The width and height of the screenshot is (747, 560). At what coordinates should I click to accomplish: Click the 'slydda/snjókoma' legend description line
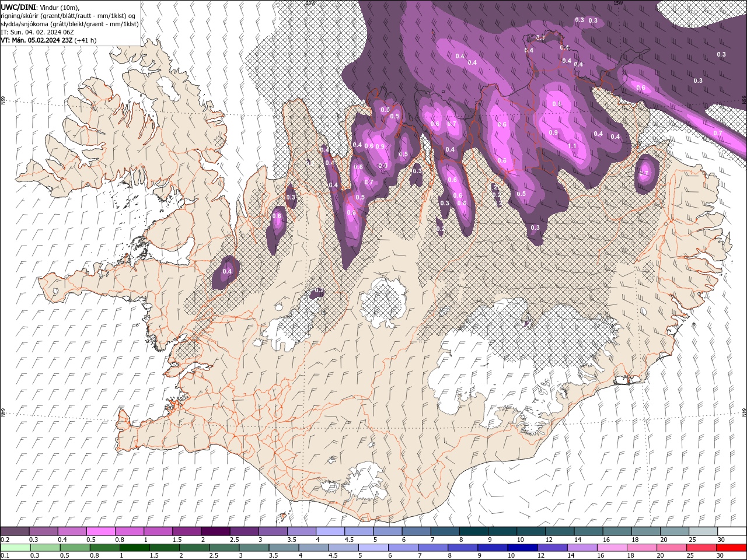click(x=69, y=24)
